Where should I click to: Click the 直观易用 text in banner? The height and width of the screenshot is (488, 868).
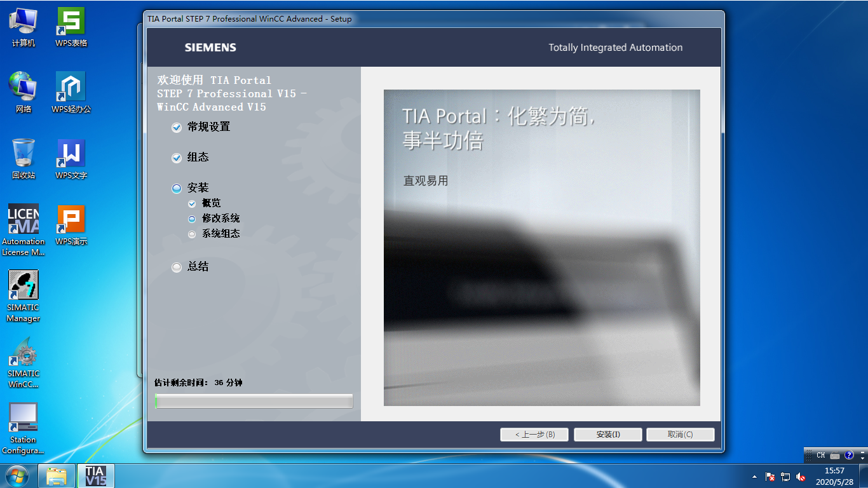point(426,181)
